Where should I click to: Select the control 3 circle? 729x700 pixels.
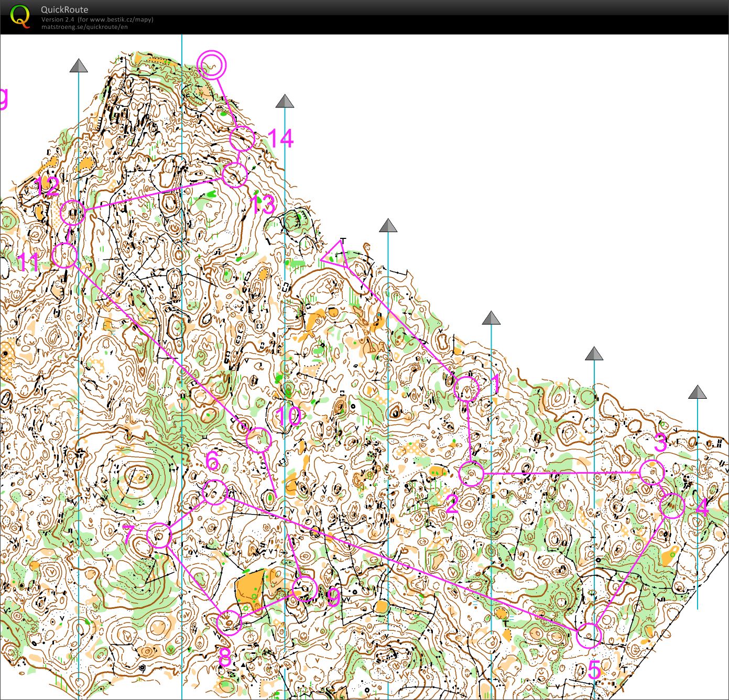coord(652,472)
